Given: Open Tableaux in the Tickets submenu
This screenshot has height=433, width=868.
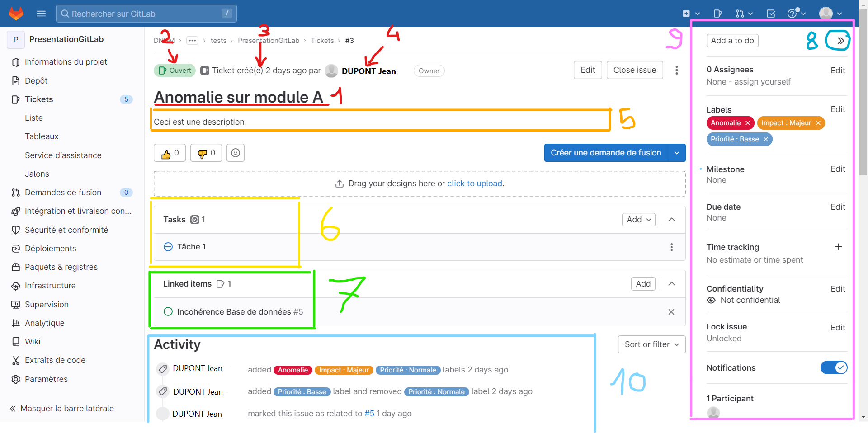Looking at the screenshot, I should click(x=42, y=136).
